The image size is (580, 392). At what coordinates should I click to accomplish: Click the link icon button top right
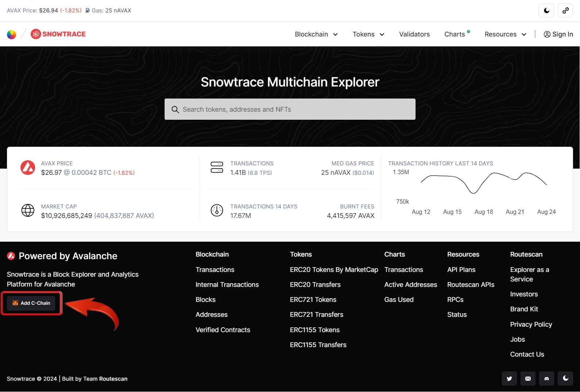(x=565, y=11)
